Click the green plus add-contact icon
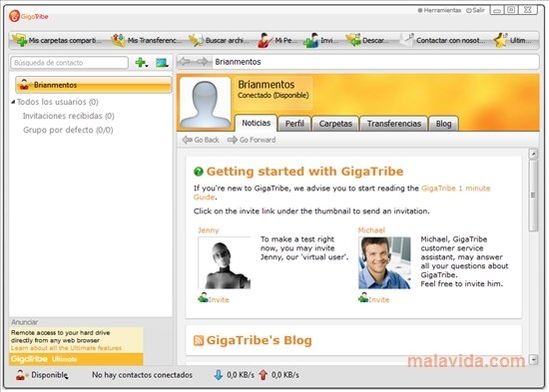Image resolution: width=549 pixels, height=392 pixels. click(x=141, y=63)
